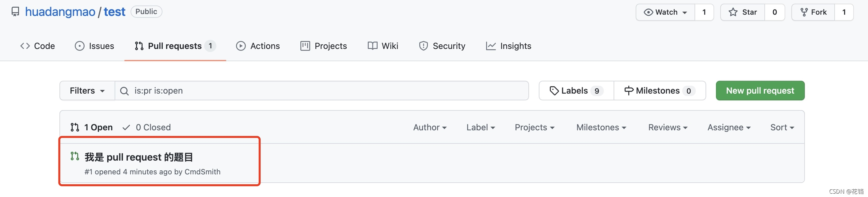The width and height of the screenshot is (868, 197).
Task: Show the 1 Open pull requests
Action: (92, 128)
